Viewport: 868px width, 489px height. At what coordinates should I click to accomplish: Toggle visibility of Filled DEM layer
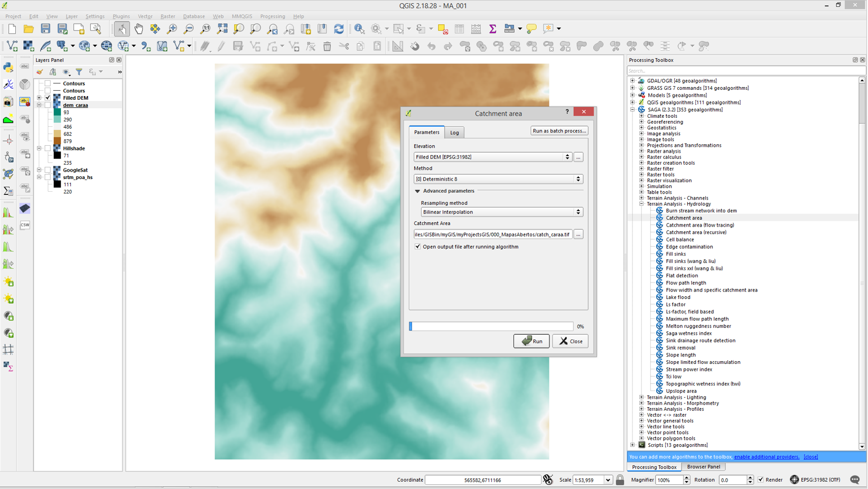[x=48, y=98]
